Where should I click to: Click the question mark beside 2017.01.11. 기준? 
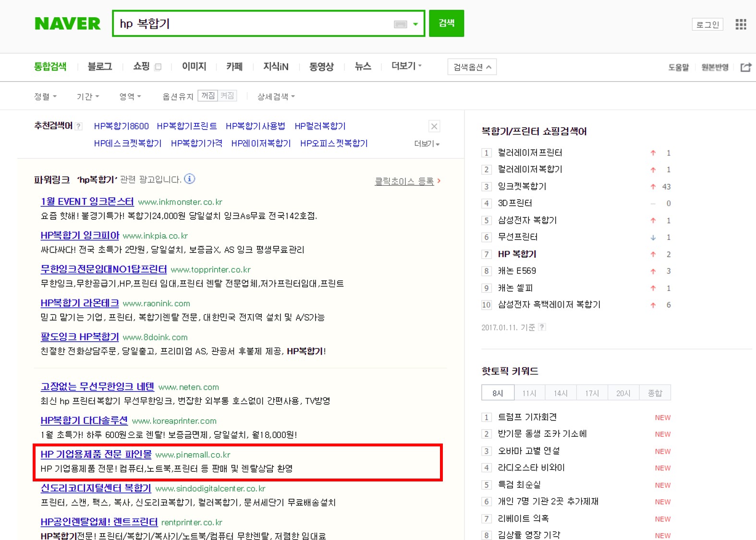point(542,327)
